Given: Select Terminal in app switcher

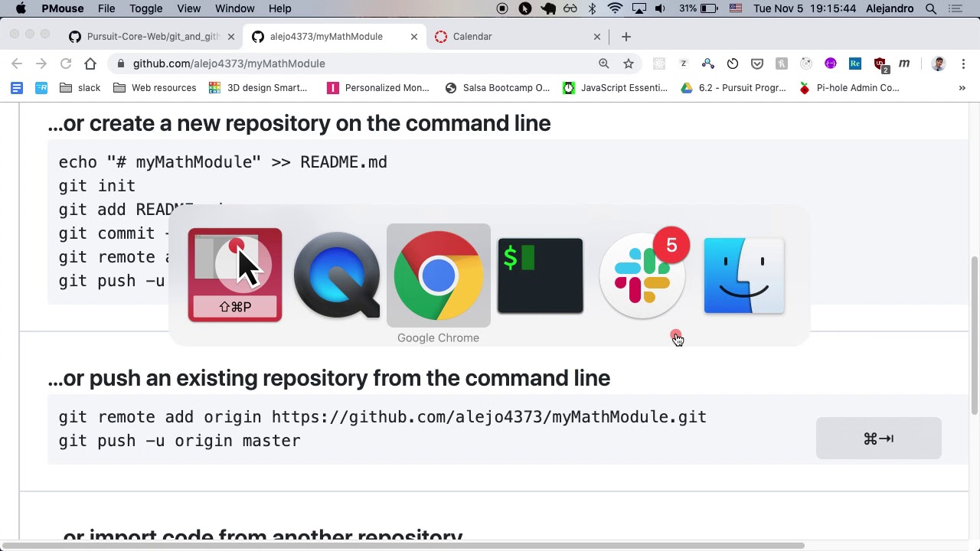Looking at the screenshot, I should pos(541,275).
